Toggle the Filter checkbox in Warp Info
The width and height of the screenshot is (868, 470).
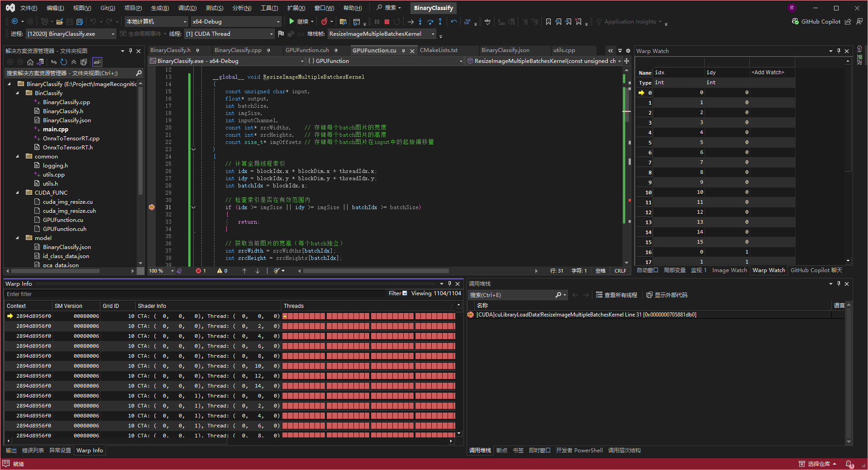coord(405,293)
